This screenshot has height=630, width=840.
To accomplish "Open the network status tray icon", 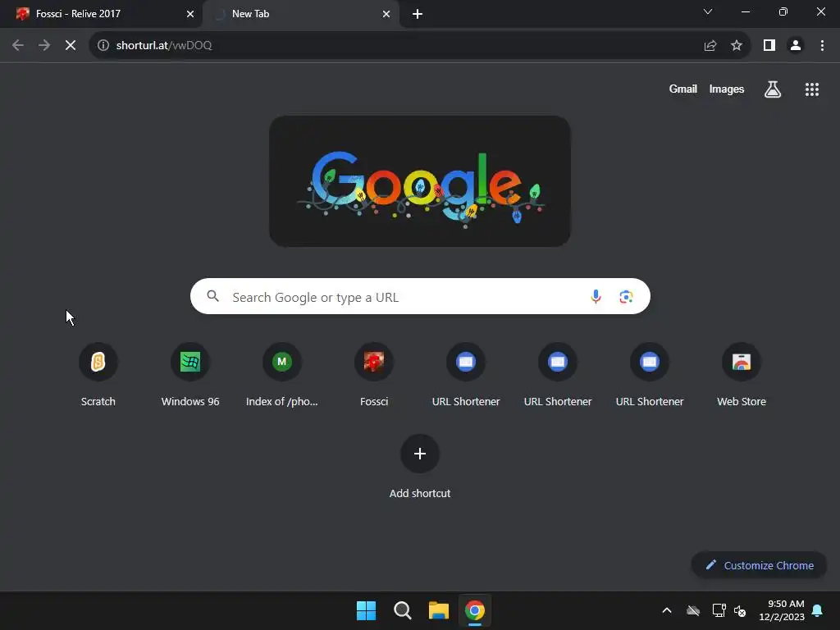I will 719,610.
